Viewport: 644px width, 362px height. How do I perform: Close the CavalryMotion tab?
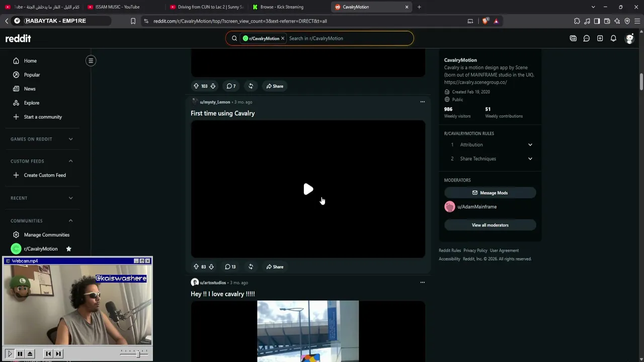[407, 7]
